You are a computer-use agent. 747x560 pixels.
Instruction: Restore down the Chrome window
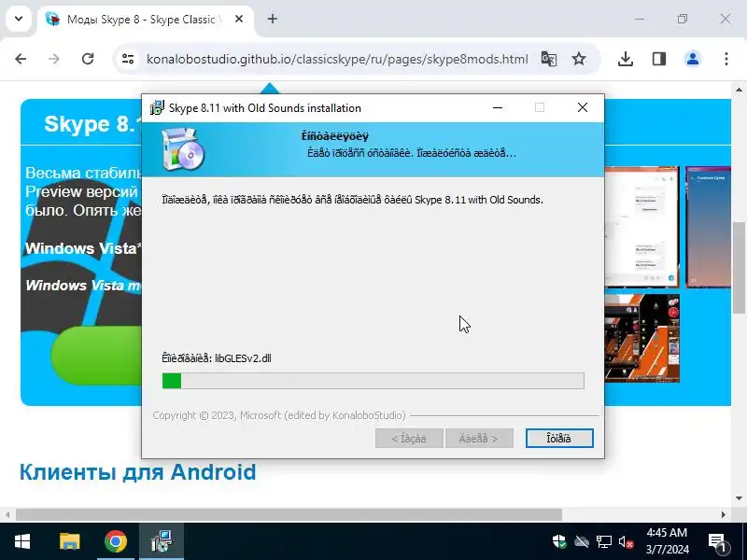point(683,19)
